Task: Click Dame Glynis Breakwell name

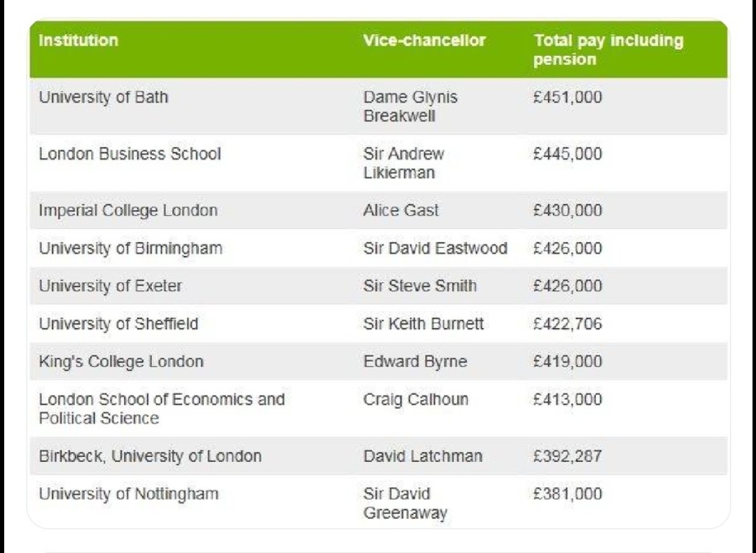Action: [x=410, y=106]
